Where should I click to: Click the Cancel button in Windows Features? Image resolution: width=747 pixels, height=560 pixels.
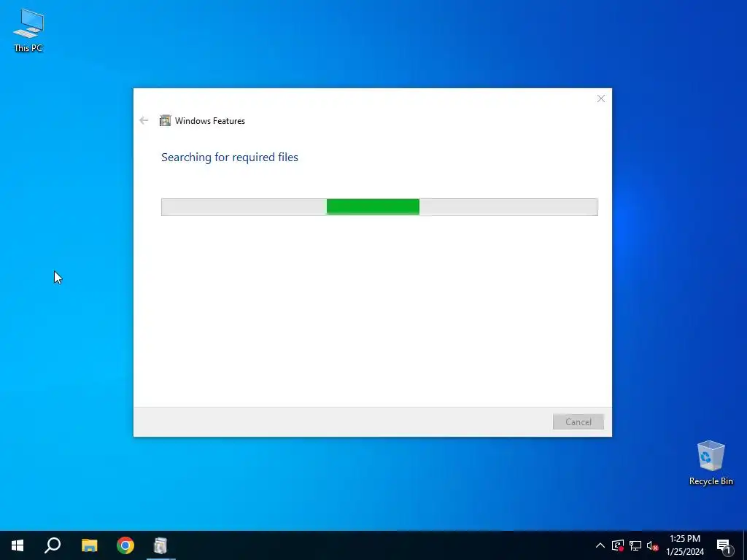pos(578,422)
